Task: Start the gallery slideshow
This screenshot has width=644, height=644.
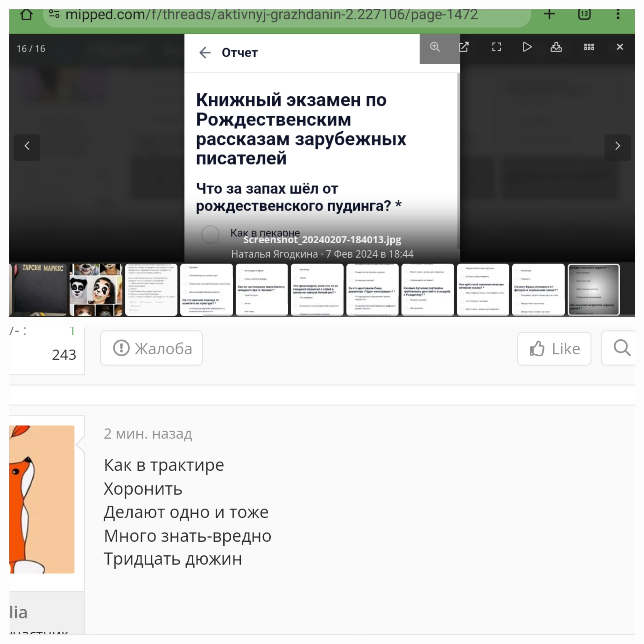Action: [527, 47]
